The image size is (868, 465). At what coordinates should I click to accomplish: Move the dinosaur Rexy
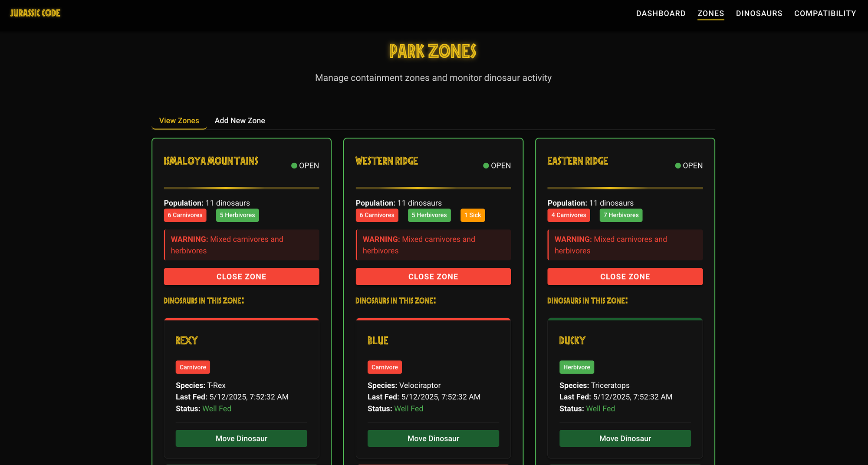241,439
